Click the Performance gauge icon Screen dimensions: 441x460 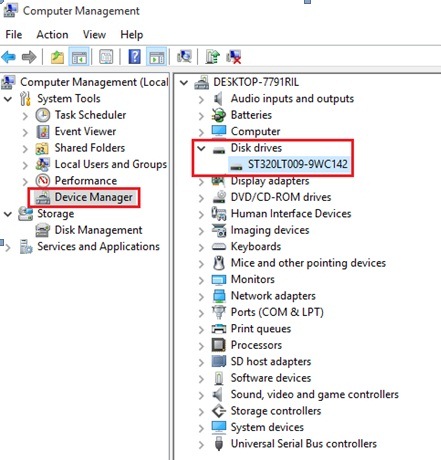point(43,181)
